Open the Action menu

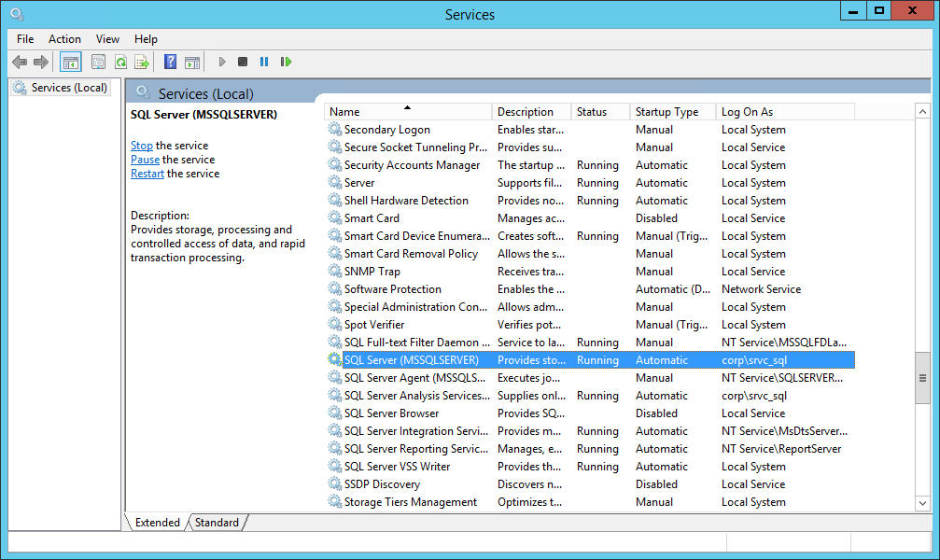tap(64, 39)
